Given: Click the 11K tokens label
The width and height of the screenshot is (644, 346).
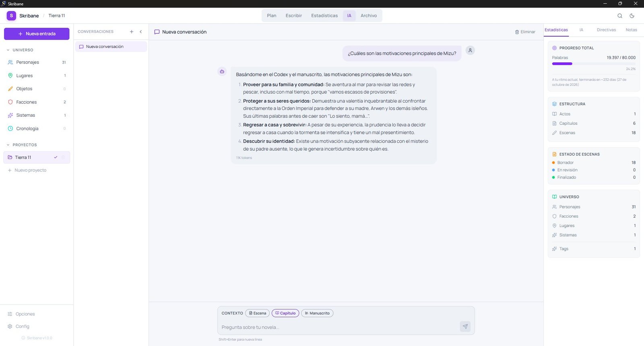Looking at the screenshot, I should pyautogui.click(x=244, y=158).
